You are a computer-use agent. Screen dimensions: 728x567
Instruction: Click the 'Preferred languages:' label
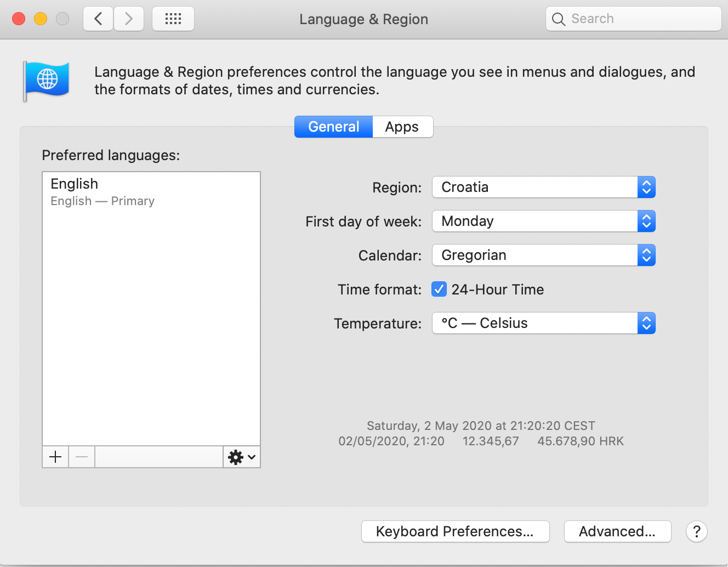click(111, 155)
